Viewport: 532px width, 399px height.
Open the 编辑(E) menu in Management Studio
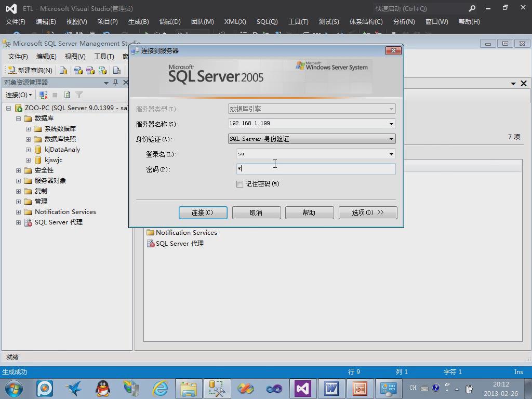pyautogui.click(x=46, y=56)
